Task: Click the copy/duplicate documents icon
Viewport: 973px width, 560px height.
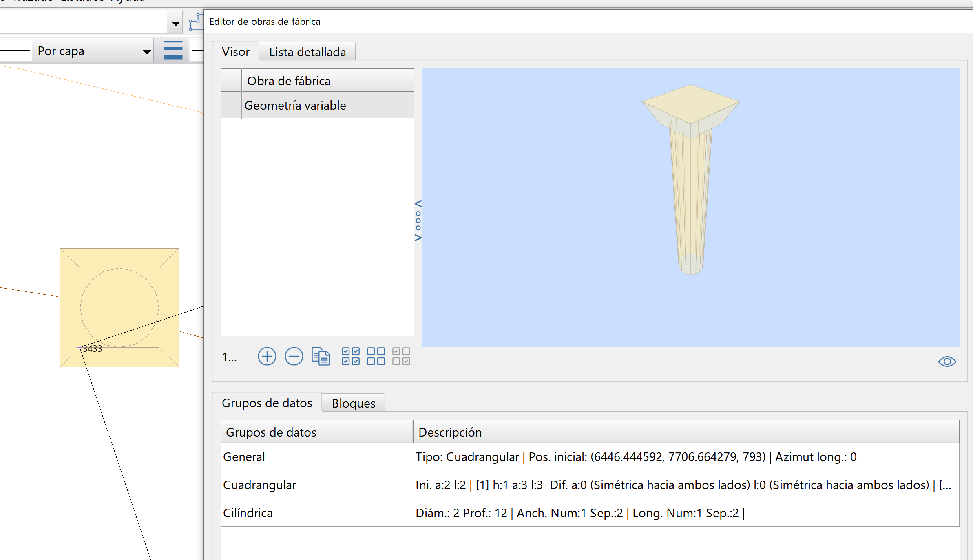Action: coord(321,357)
